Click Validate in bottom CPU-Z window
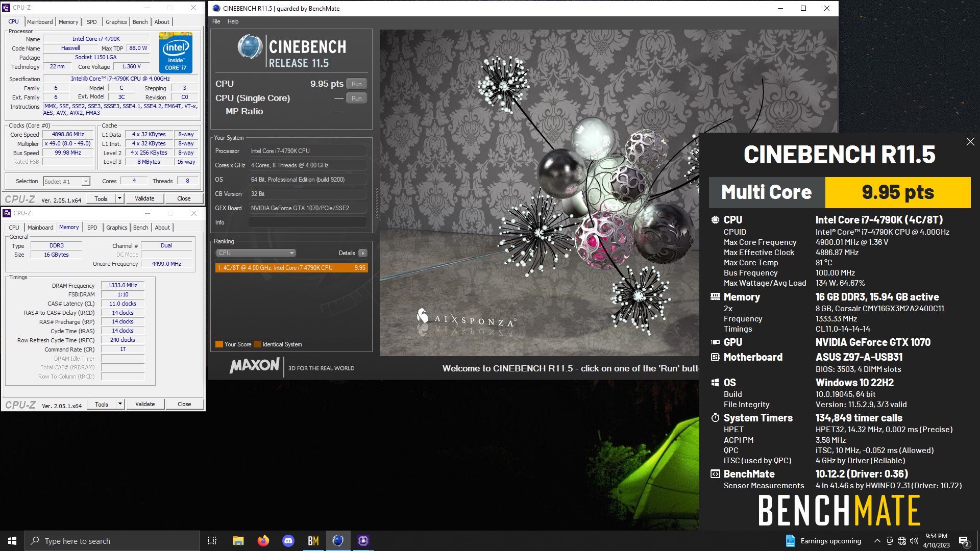The height and width of the screenshot is (551, 980). coord(145,404)
